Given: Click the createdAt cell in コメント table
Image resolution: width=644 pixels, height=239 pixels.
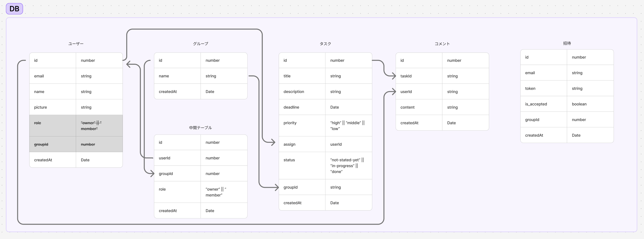Looking at the screenshot, I should click(419, 123).
